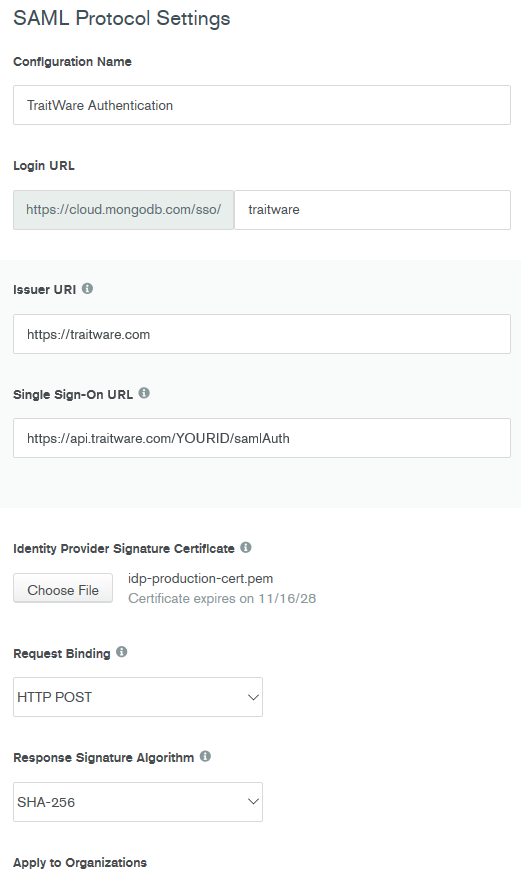Click the Choose File button
The image size is (521, 878).
(x=63, y=589)
